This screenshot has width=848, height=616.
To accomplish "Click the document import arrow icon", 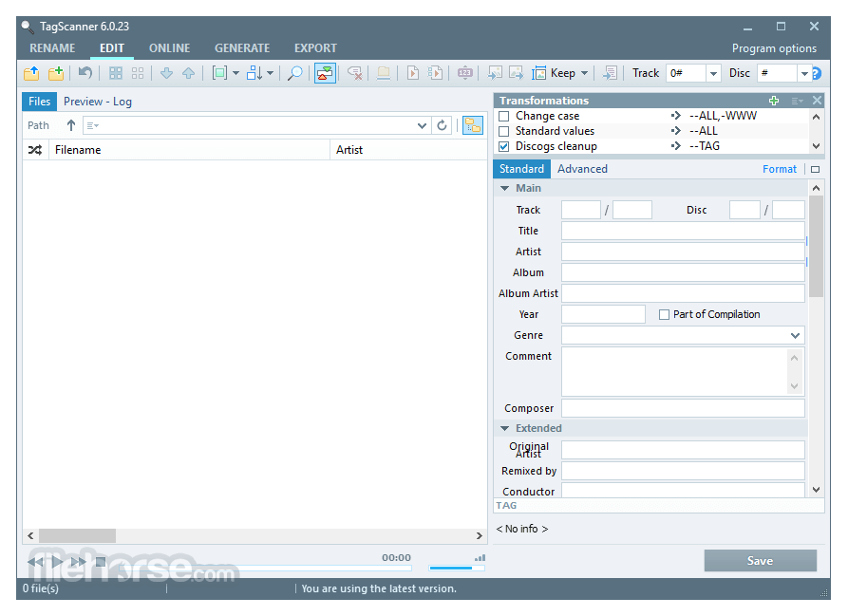I will pos(610,73).
